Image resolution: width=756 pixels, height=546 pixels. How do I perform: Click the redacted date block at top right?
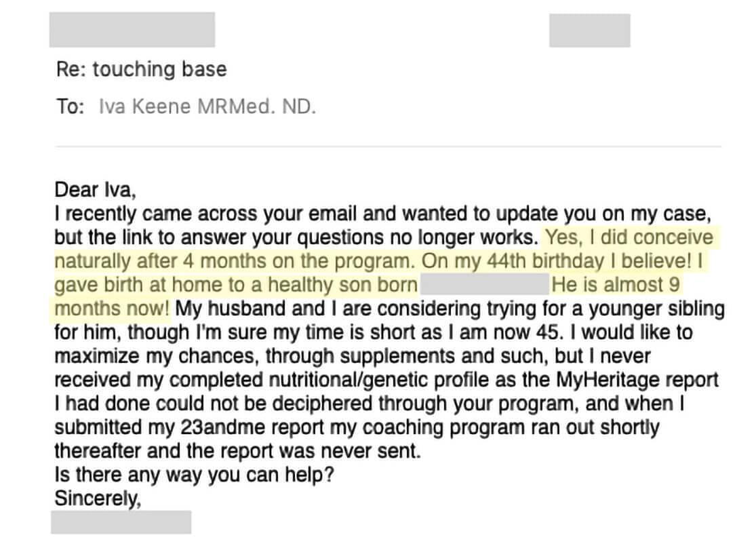tap(590, 31)
